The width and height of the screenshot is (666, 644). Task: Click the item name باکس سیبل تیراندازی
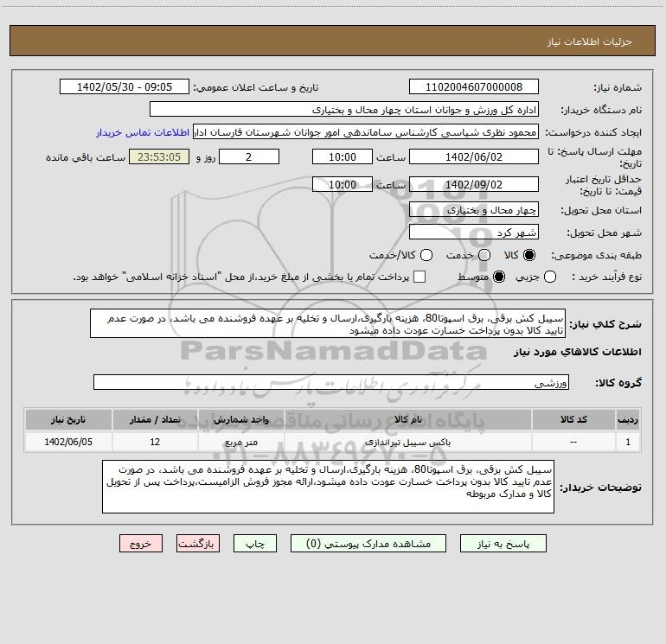407,442
